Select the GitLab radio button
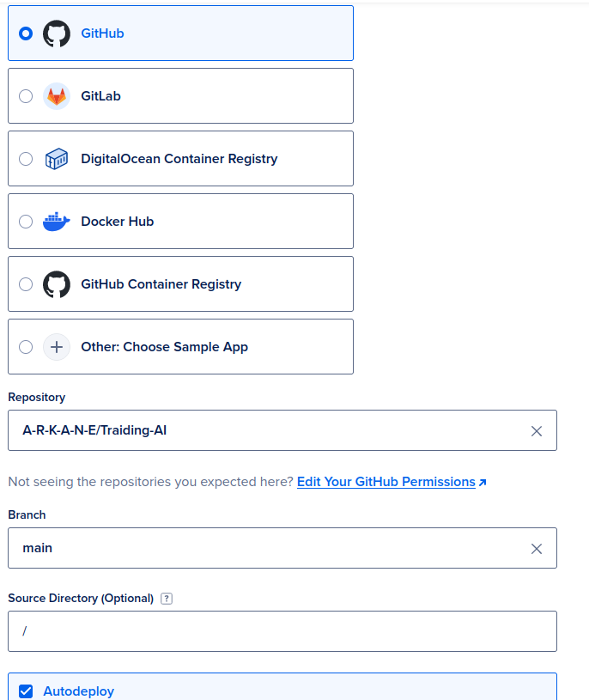Viewport: 589px width, 700px height. (26, 96)
